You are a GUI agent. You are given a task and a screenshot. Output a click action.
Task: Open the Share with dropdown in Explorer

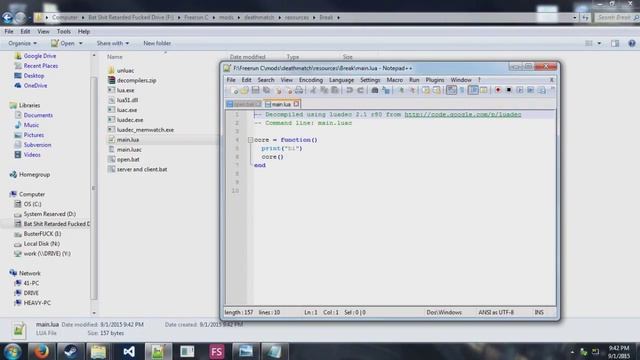tap(113, 43)
